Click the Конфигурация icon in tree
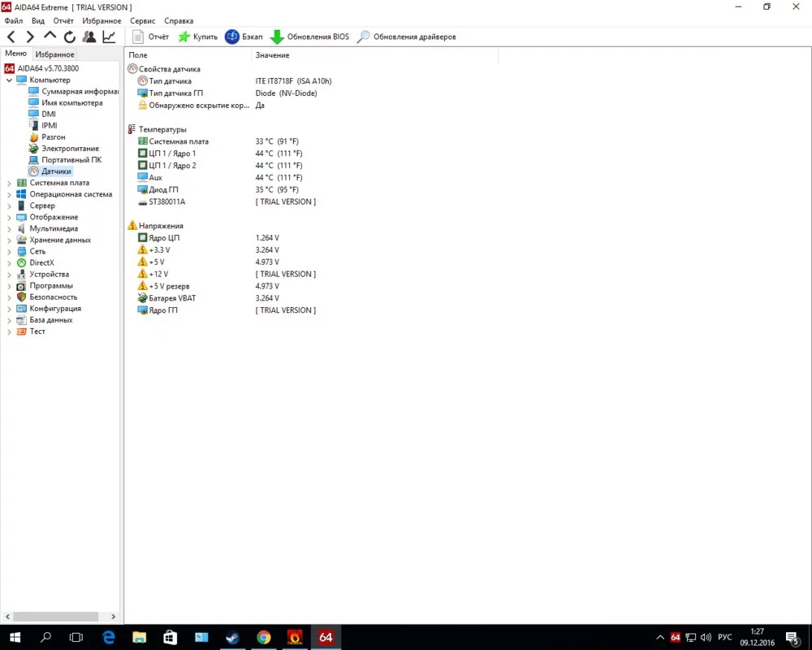Screen dimensions: 812x650 [21, 309]
